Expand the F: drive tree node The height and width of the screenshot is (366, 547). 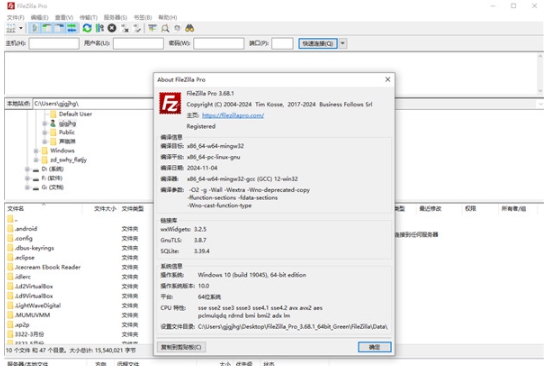pyautogui.click(x=27, y=178)
